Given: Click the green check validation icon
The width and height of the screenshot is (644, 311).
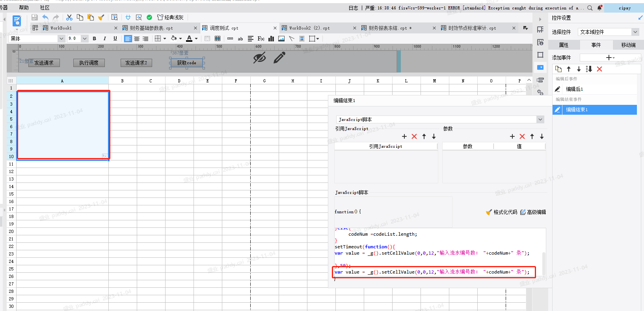Looking at the screenshot, I should [x=149, y=17].
